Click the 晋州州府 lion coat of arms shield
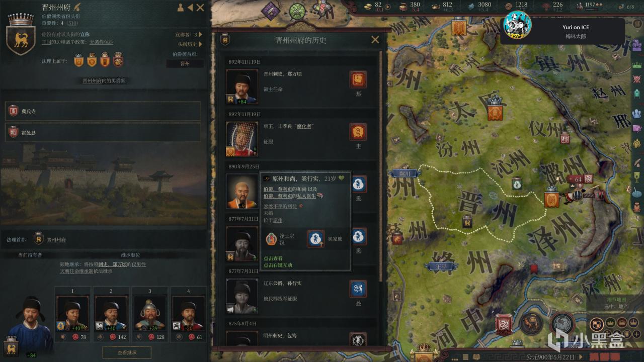The width and height of the screenshot is (644, 362). 21,40
